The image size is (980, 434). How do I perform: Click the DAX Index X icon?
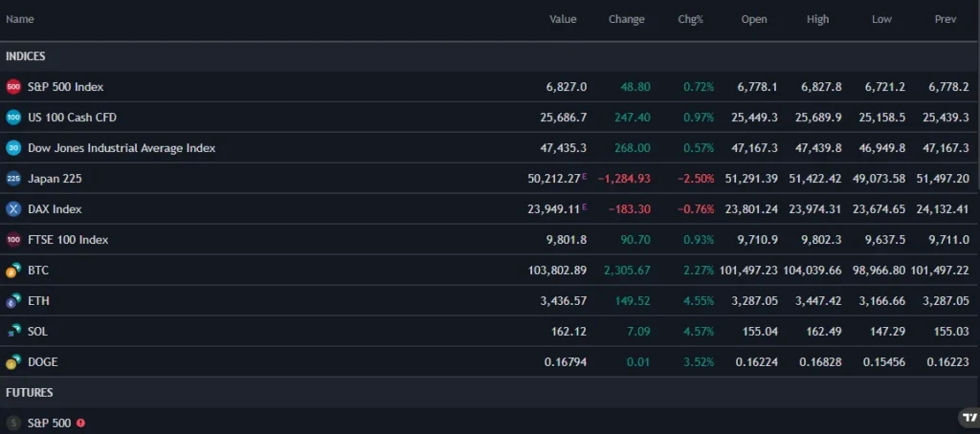coord(13,209)
